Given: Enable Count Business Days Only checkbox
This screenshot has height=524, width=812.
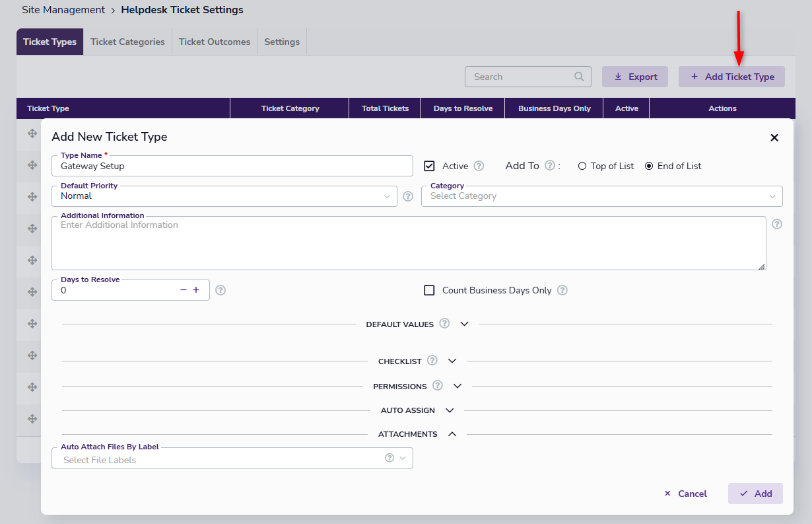Looking at the screenshot, I should (429, 290).
